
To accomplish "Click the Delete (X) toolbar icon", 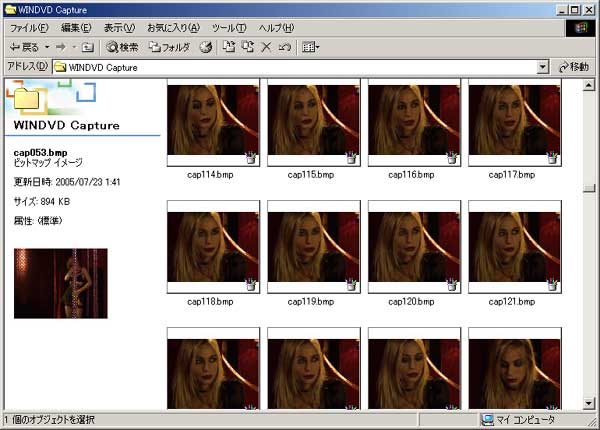I will point(266,47).
